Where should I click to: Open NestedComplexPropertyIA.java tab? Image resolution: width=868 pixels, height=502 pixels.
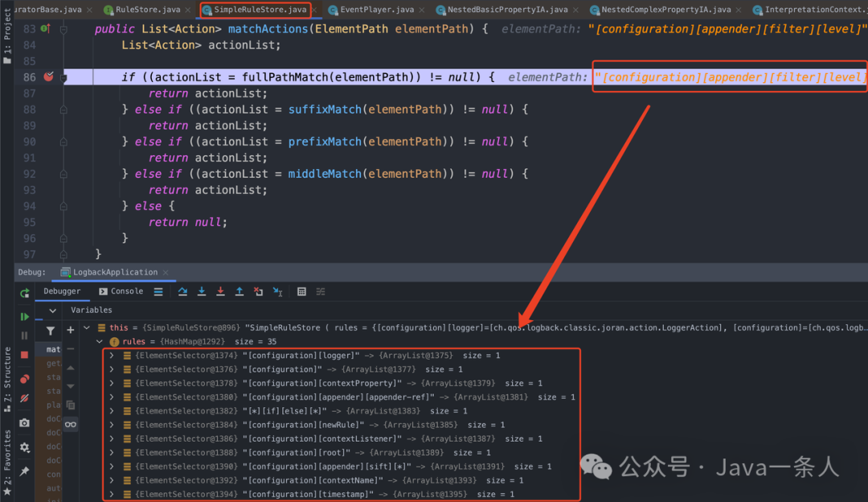coord(665,10)
